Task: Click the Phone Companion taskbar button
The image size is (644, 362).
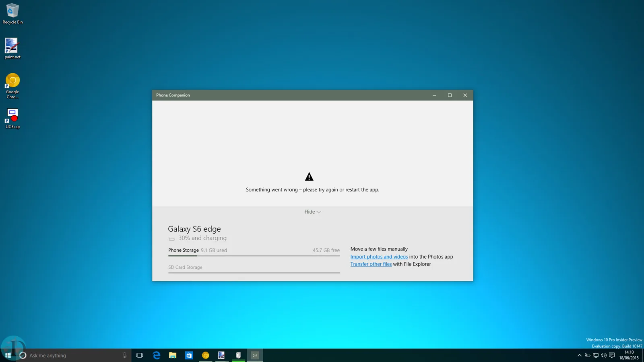Action: click(x=255, y=355)
